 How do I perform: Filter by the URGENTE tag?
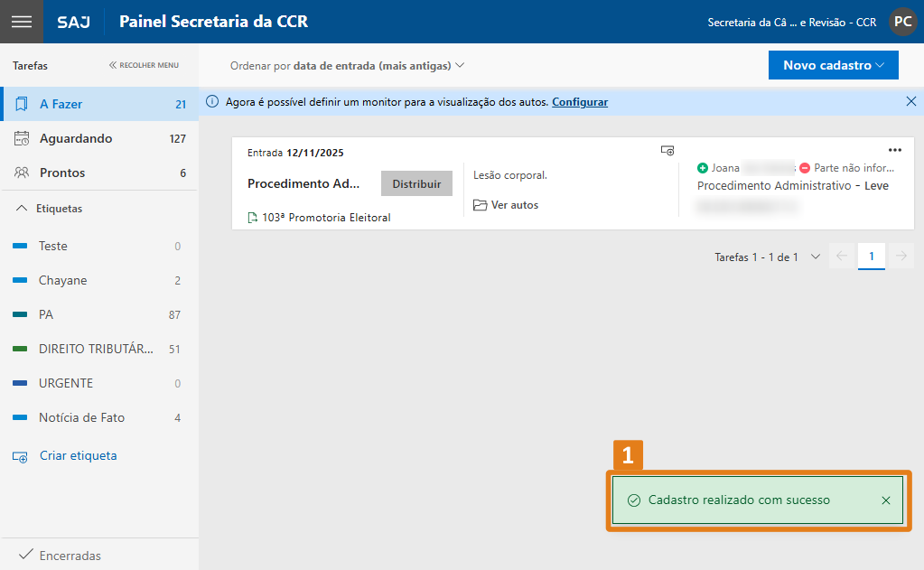(x=66, y=383)
